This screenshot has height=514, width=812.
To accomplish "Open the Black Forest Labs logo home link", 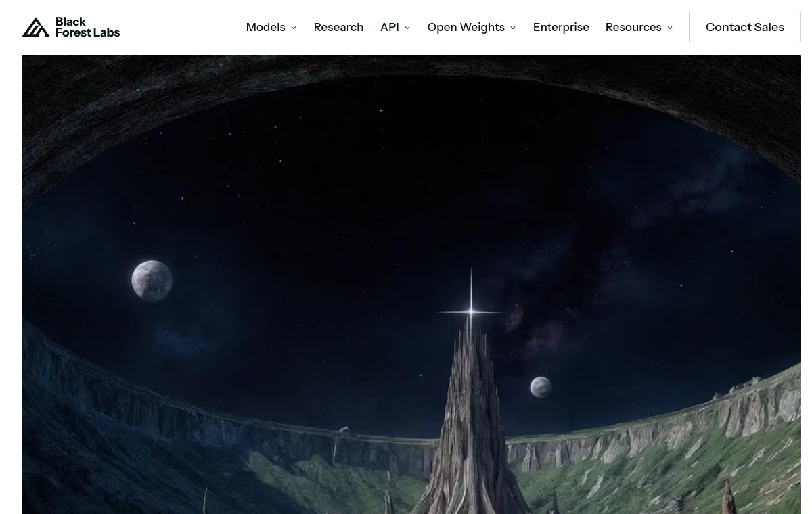I will click(70, 27).
